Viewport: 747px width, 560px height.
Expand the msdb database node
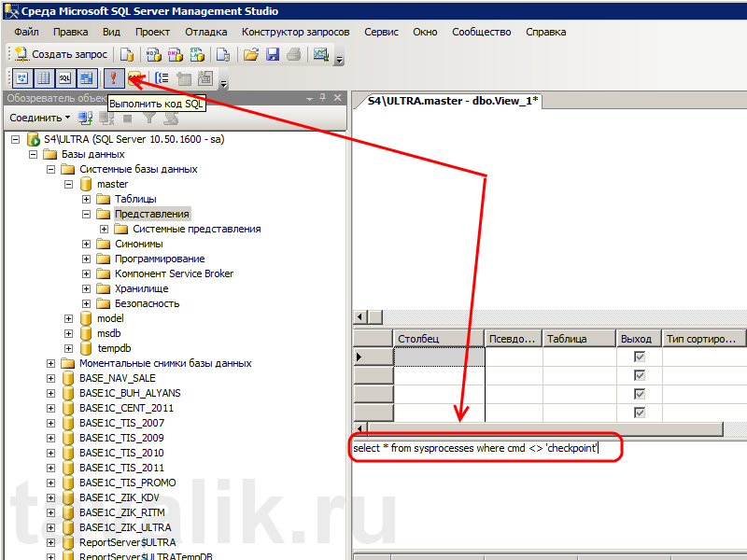68,333
